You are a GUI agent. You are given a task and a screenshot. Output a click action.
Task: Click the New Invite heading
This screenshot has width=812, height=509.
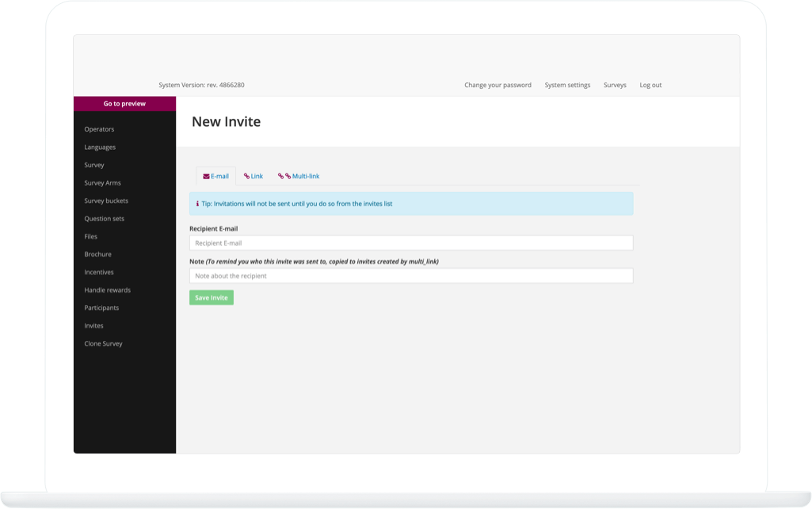[x=227, y=122]
